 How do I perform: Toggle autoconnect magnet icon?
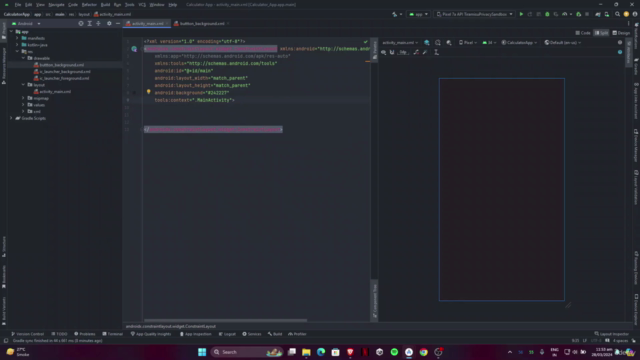tap(392, 52)
